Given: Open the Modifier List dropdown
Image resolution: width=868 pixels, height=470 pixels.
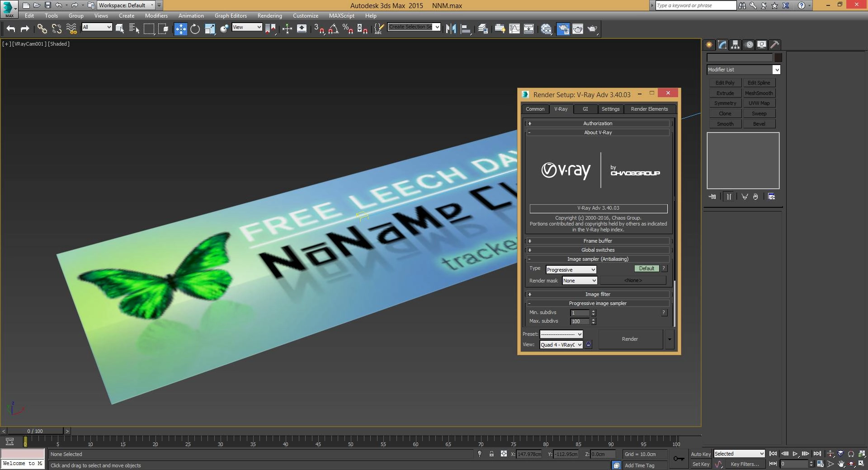Looking at the screenshot, I should [744, 70].
